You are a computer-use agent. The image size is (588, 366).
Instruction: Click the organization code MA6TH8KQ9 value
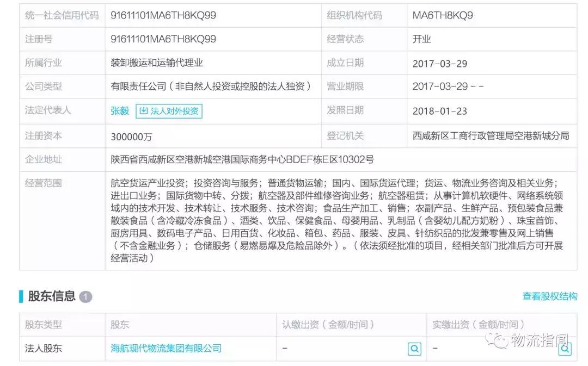pyautogui.click(x=442, y=15)
